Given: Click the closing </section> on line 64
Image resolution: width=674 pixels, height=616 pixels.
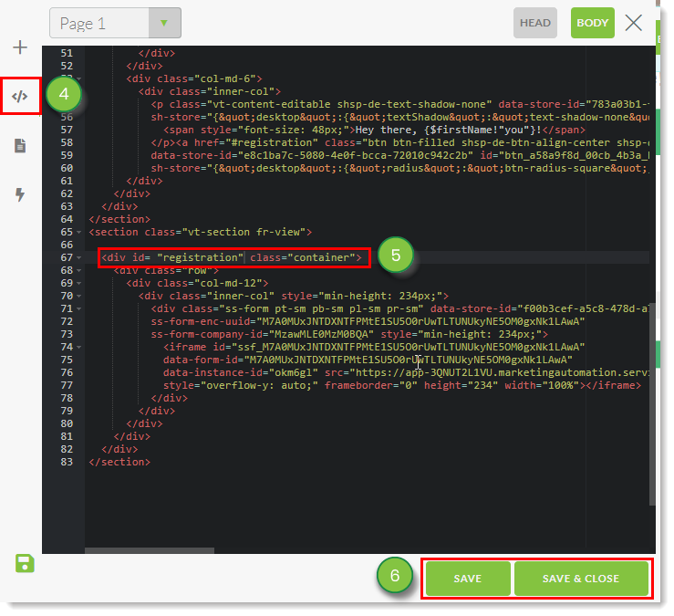Looking at the screenshot, I should coord(119,219).
